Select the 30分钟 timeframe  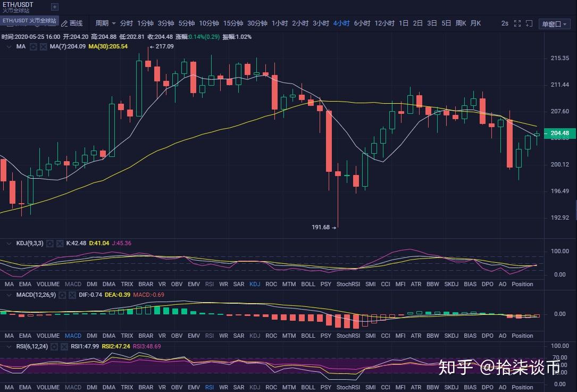point(257,23)
